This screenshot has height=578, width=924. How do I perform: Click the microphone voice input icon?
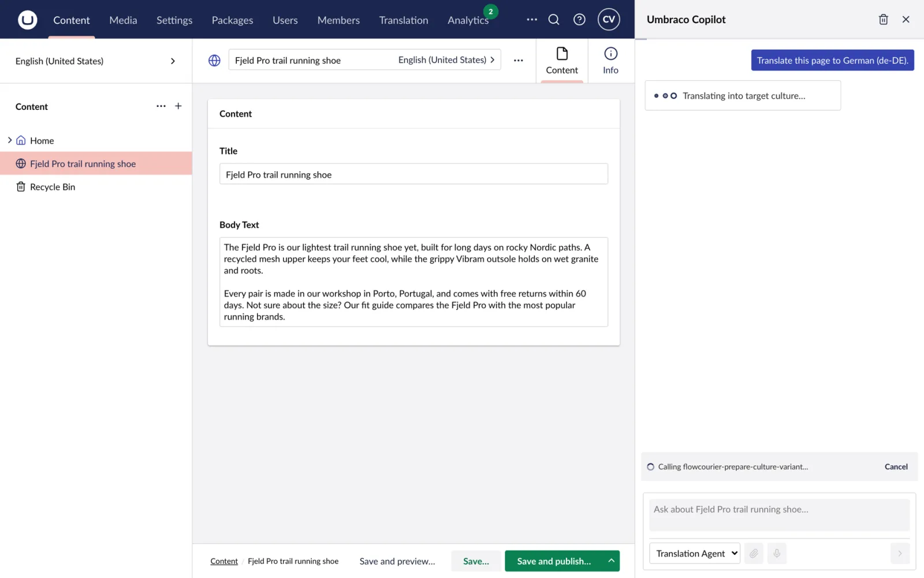coord(777,553)
